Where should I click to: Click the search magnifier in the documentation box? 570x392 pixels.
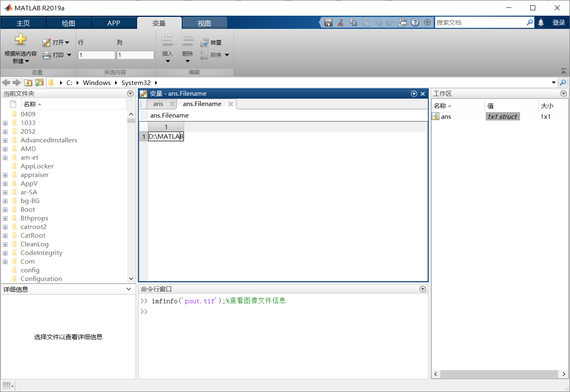(530, 22)
